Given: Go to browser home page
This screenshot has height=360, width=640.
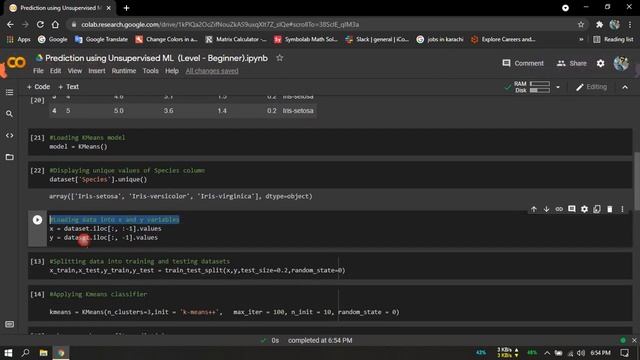Looking at the screenshot, I should (55, 24).
